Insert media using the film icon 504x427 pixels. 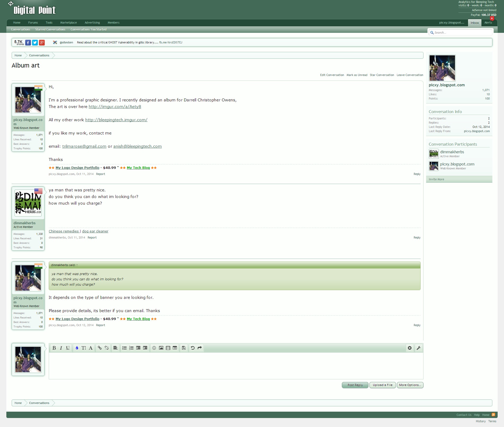168,348
